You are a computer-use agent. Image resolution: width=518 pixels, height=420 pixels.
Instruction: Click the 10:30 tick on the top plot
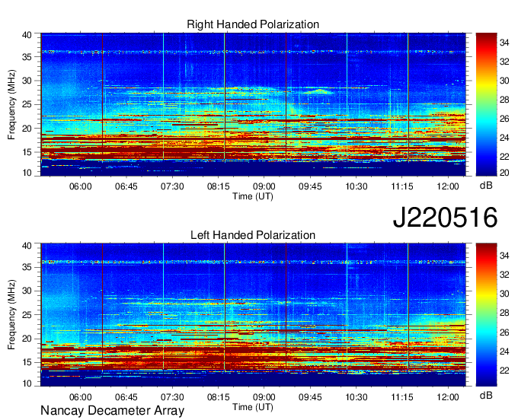point(357,186)
